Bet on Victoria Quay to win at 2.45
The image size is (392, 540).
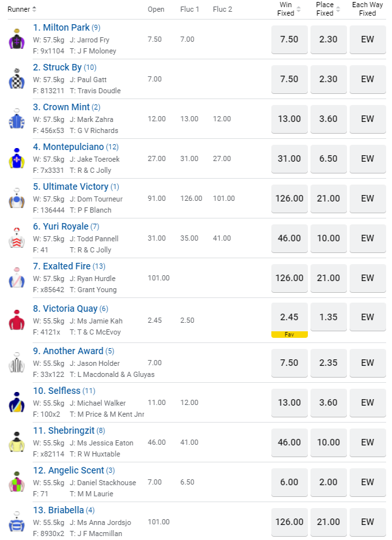(289, 317)
